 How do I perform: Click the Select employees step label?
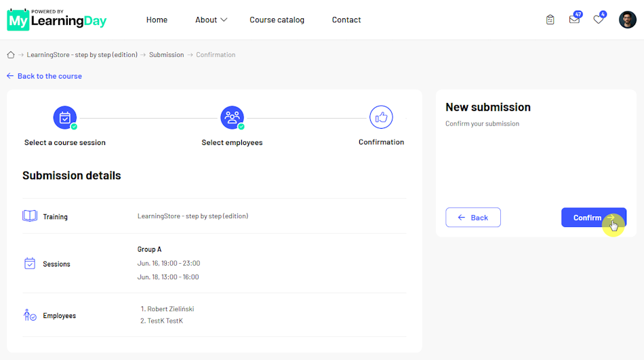tap(232, 142)
